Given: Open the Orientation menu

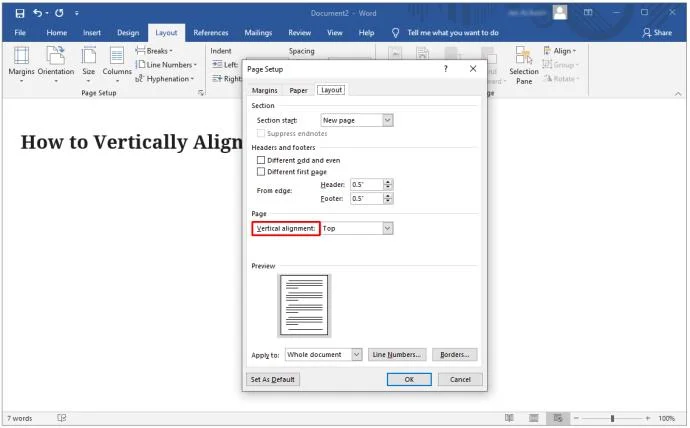Looking at the screenshot, I should click(x=56, y=65).
